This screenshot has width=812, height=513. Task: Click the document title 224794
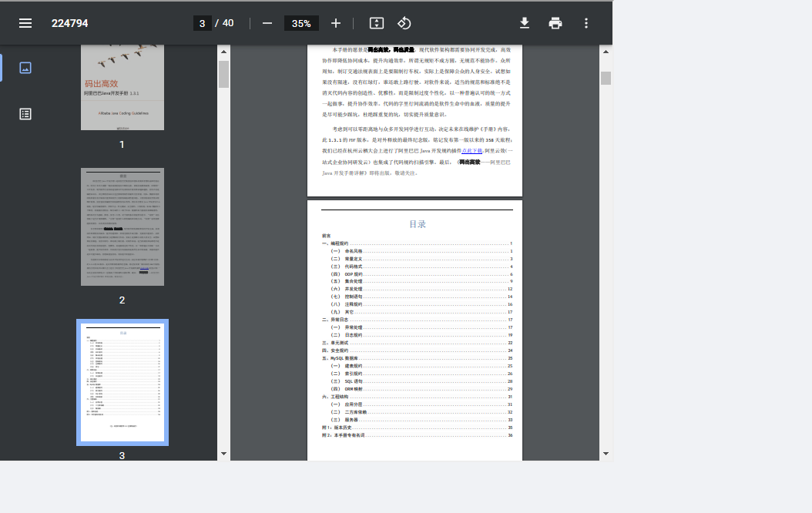point(70,23)
